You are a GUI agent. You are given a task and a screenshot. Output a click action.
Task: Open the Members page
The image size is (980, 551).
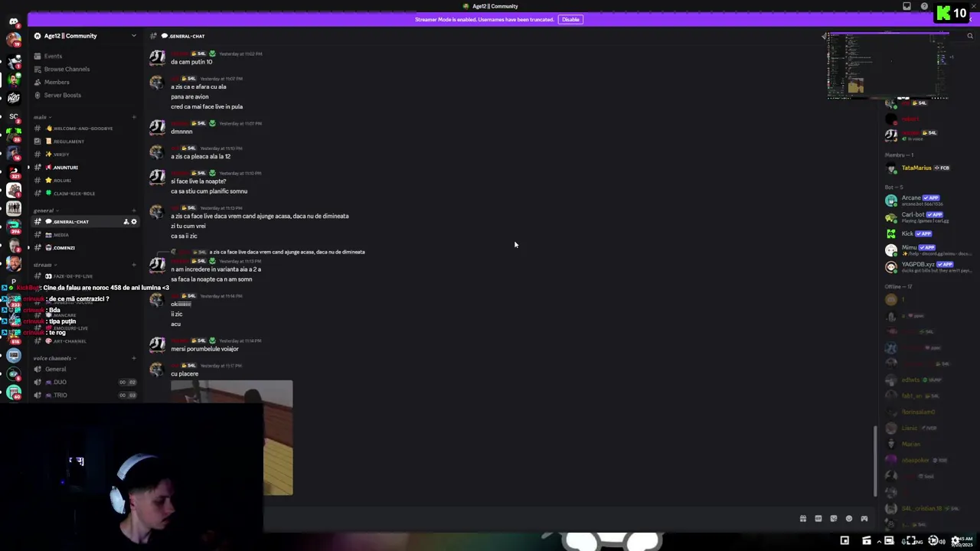tap(84, 82)
